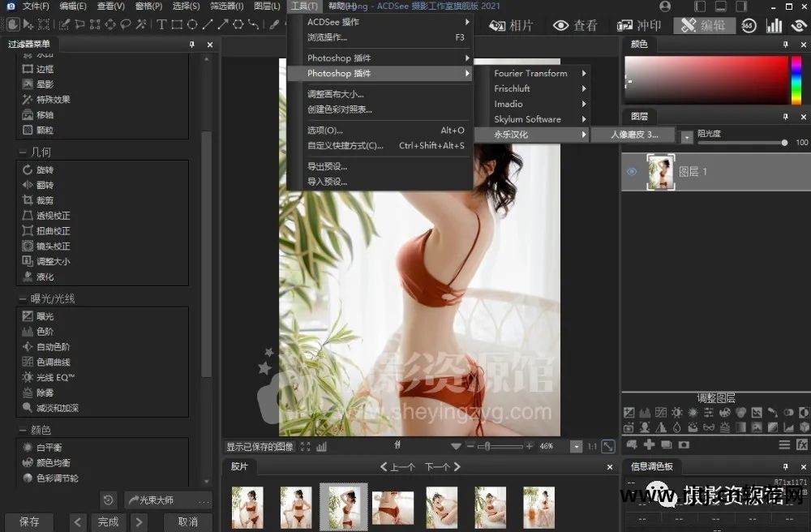Go to next image with 下一个

442,466
